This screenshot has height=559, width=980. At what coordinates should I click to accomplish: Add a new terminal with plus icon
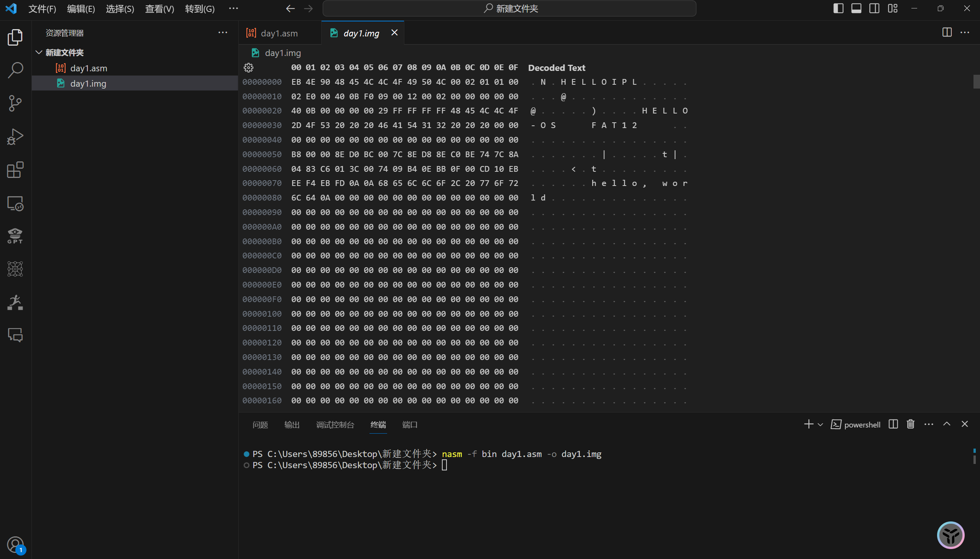[808, 424]
